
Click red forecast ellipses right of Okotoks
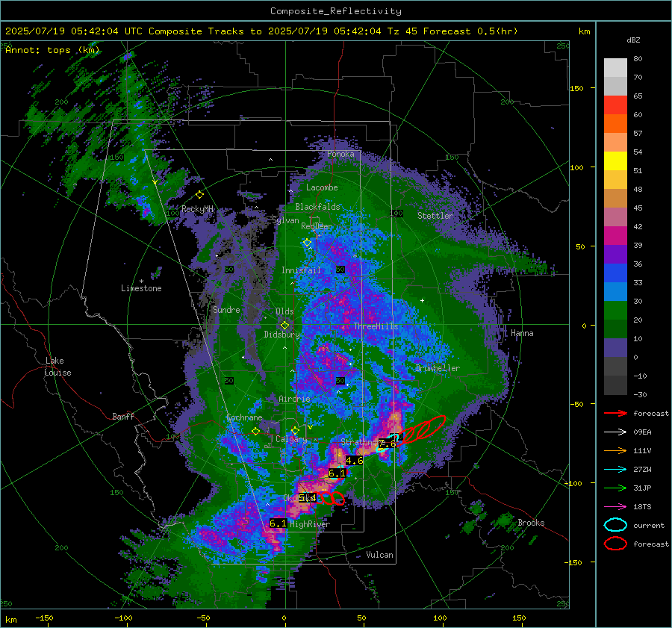coord(331,498)
